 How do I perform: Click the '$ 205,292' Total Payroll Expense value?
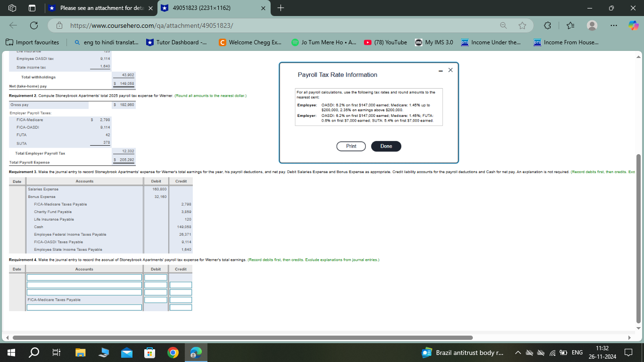pos(125,160)
